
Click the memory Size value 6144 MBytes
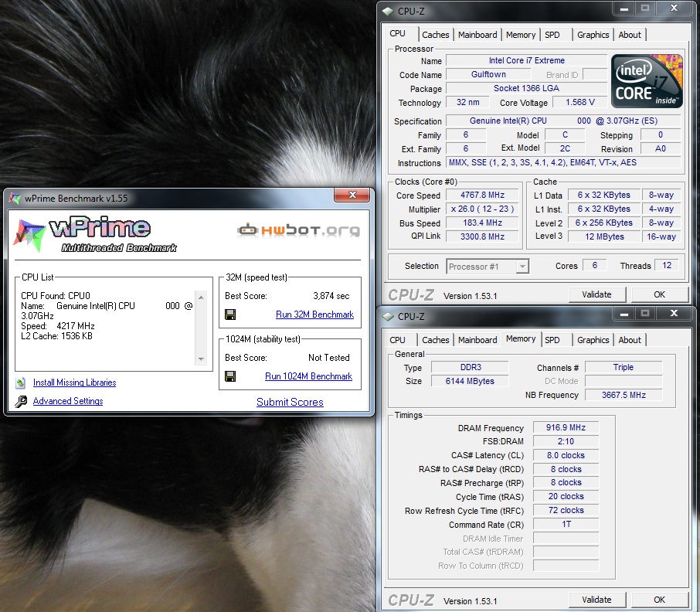[x=470, y=381]
